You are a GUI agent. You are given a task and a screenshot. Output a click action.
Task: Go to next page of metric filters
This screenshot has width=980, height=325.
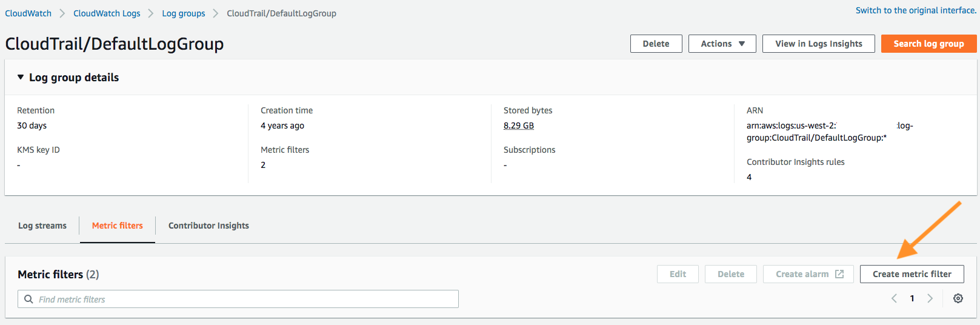click(x=930, y=298)
